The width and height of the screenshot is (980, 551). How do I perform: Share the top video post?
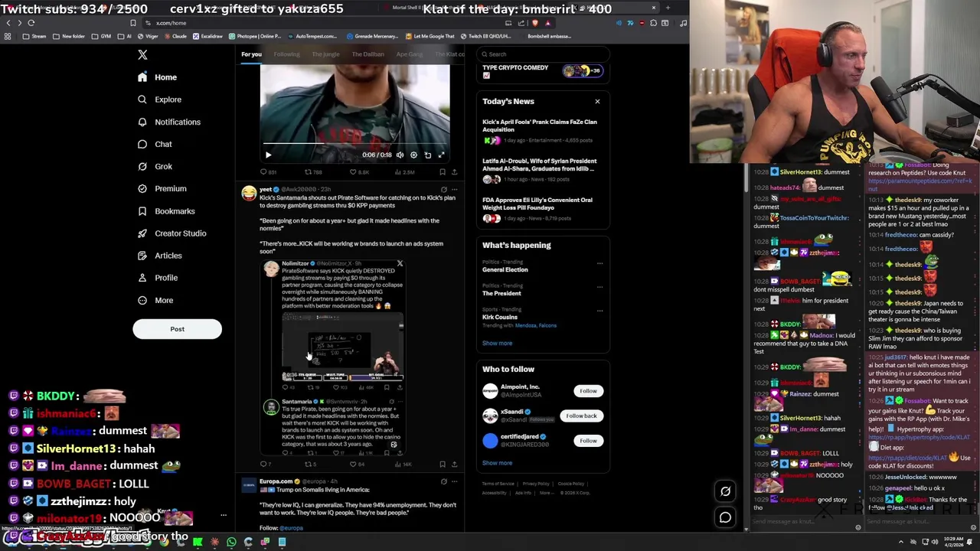[x=454, y=172]
